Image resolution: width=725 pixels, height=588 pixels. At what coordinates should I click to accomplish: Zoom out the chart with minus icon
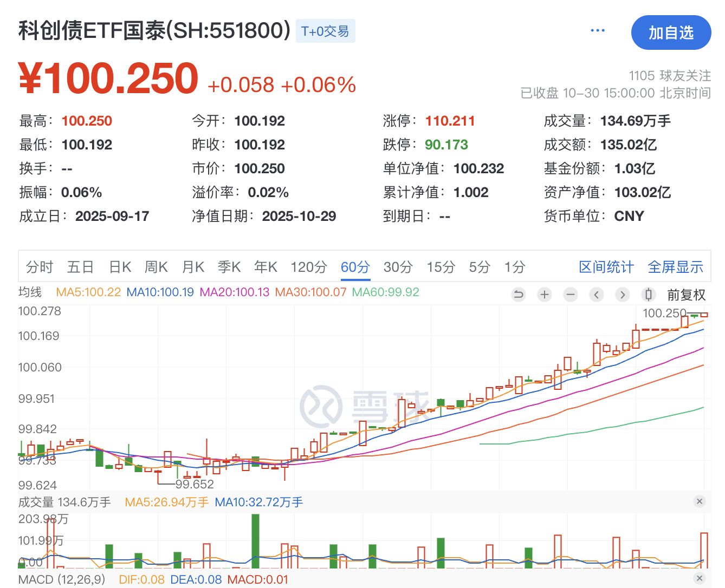[571, 295]
